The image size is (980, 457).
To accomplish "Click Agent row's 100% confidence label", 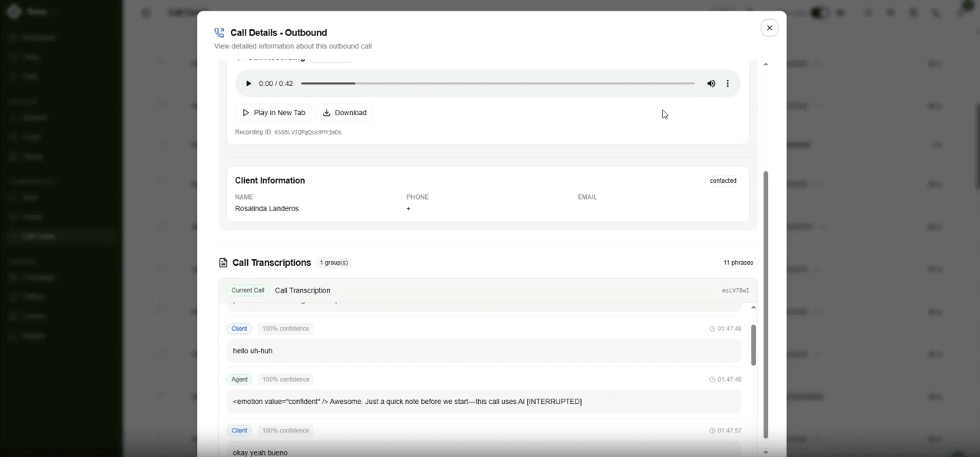I will click(x=285, y=379).
